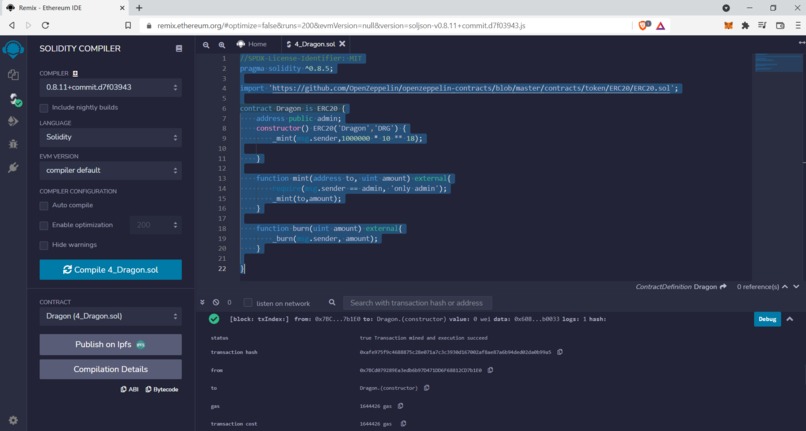Screen dimensions: 806x431
Task: Zoom out the editor font
Action: (x=206, y=45)
